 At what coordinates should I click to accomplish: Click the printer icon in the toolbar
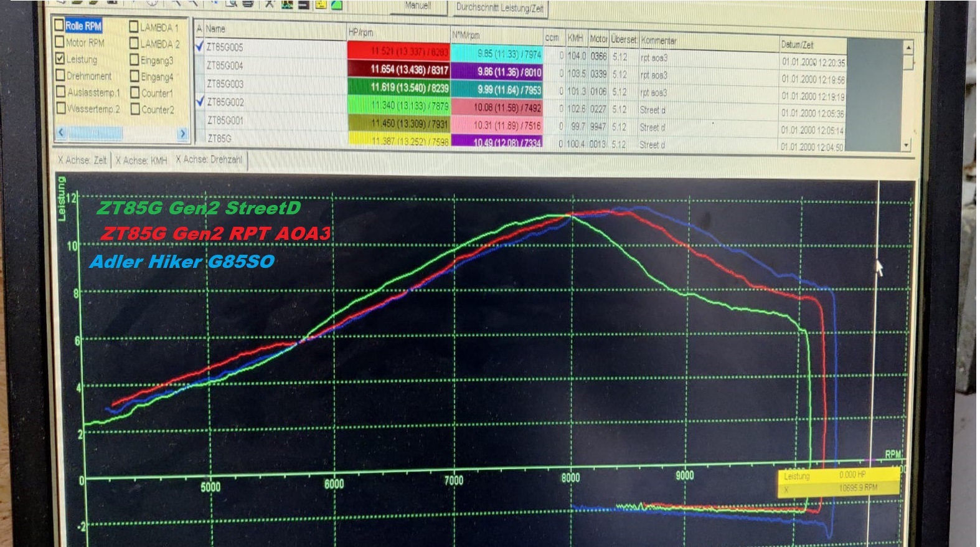click(x=248, y=4)
